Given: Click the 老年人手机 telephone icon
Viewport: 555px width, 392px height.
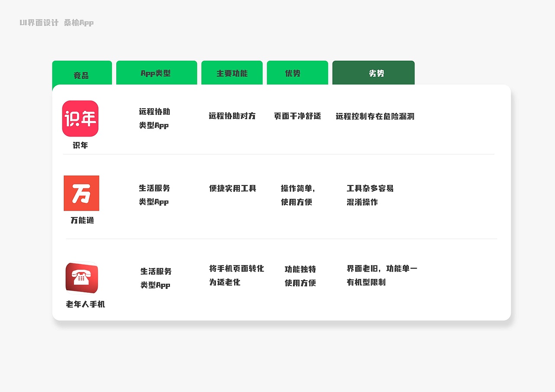Looking at the screenshot, I should point(82,278).
